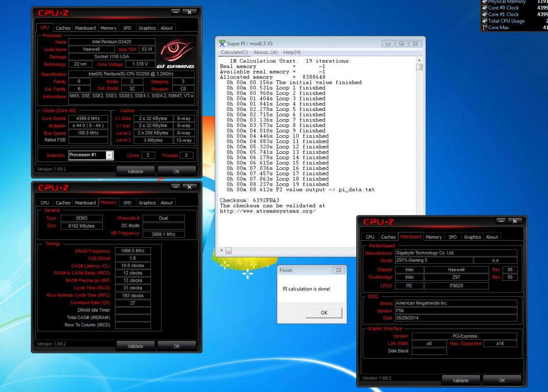Viewport: 548px width, 392px height.
Task: Select Caches tab in Mainboard CPU-Z window
Action: 388,237
